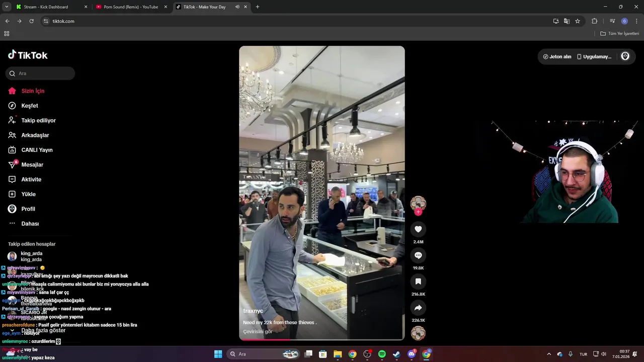Screen dimensions: 644x362
Task: Open the Chrome profile G avatar
Action: pyautogui.click(x=624, y=21)
